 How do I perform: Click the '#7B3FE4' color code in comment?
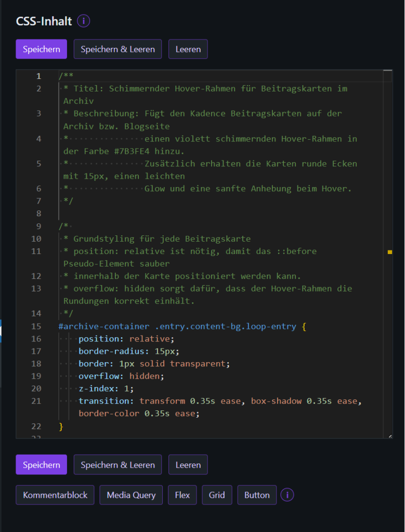click(132, 151)
